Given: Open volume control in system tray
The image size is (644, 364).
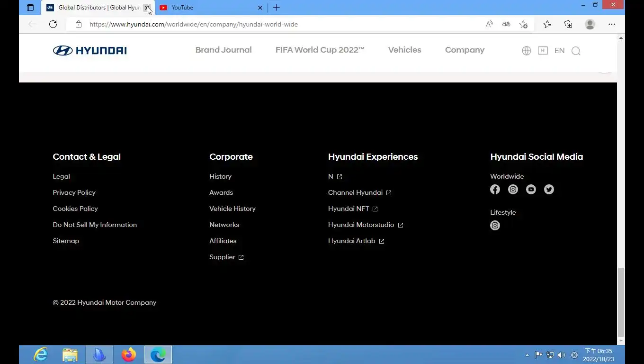Looking at the screenshot, I should pos(562,355).
